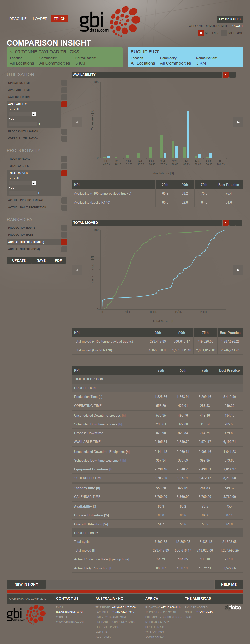The height and width of the screenshot is (644, 250).
Task: Collapse the Availability sidebar panel
Action: coord(64,104)
